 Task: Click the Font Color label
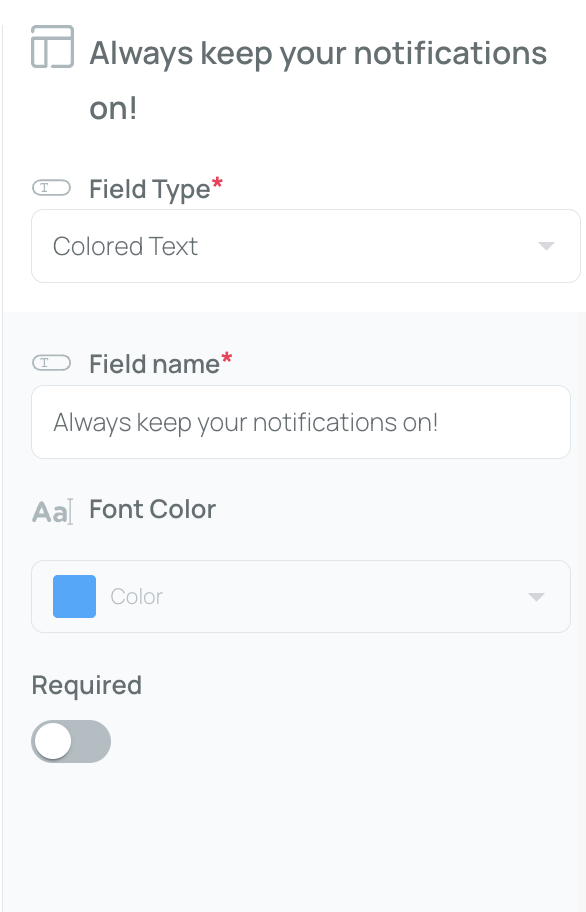[152, 510]
